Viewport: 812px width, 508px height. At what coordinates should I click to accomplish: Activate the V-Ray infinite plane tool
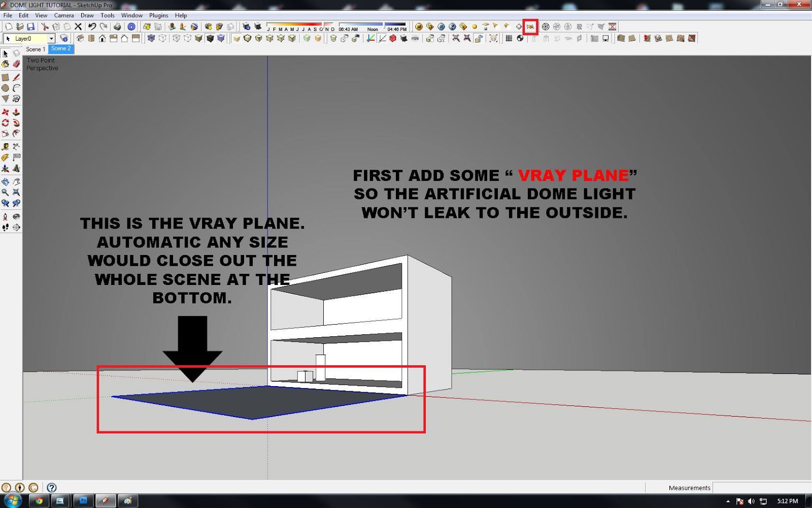tap(530, 26)
